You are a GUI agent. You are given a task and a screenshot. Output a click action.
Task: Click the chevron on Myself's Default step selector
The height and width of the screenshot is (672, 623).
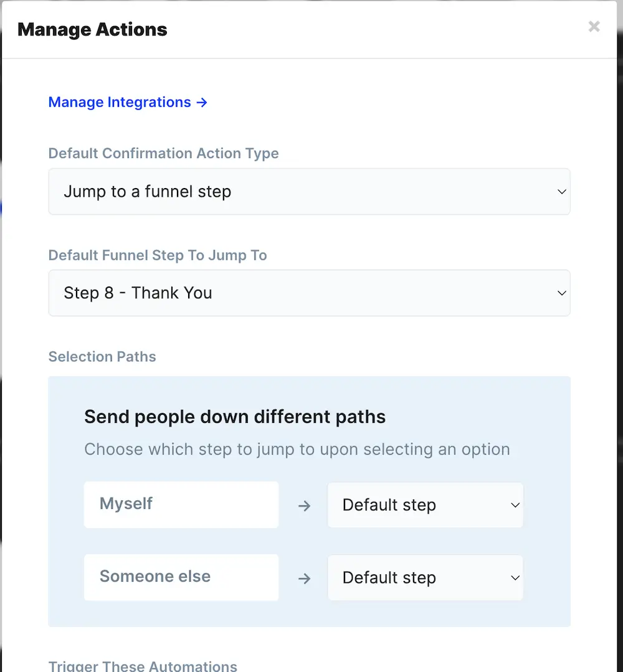coord(515,505)
